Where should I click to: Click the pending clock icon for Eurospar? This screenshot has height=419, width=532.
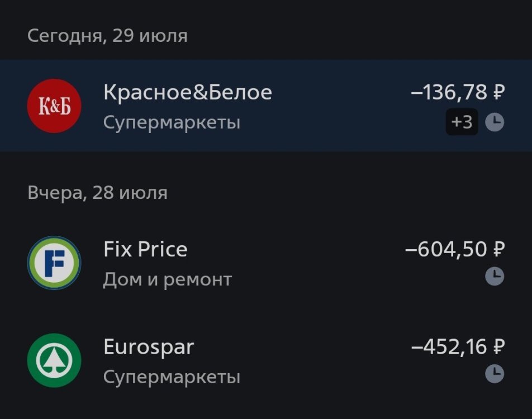(x=494, y=374)
